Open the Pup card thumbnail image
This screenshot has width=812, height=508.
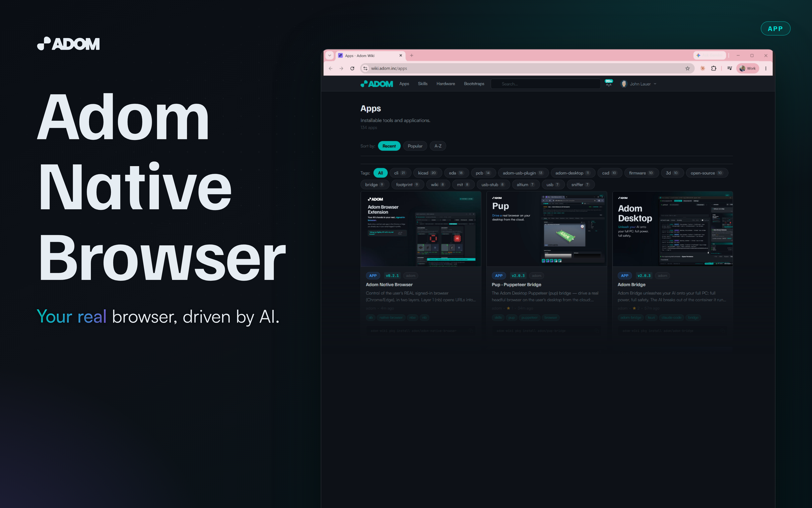pos(546,229)
